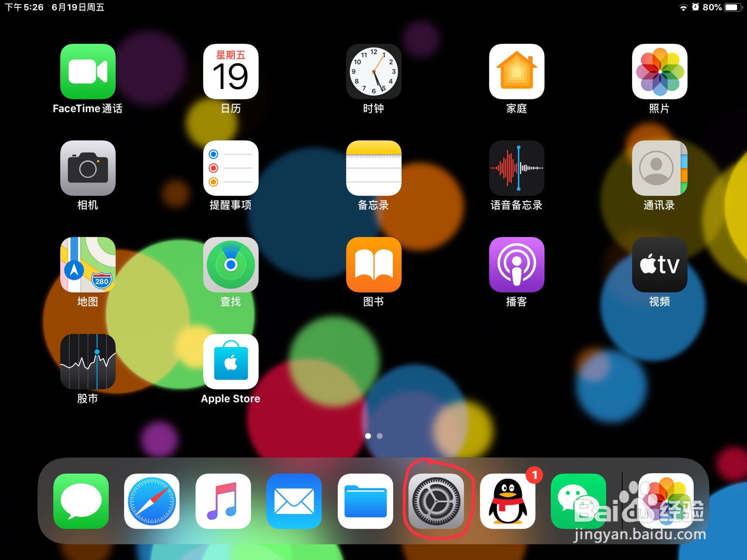Open Podcasts (播客)
747x560 pixels.
pos(516,265)
